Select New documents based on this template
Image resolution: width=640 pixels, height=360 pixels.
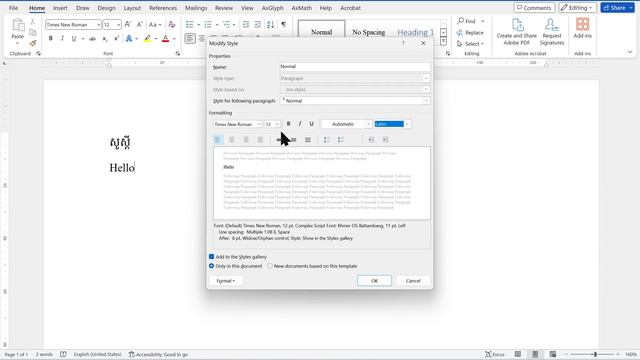[270, 266]
